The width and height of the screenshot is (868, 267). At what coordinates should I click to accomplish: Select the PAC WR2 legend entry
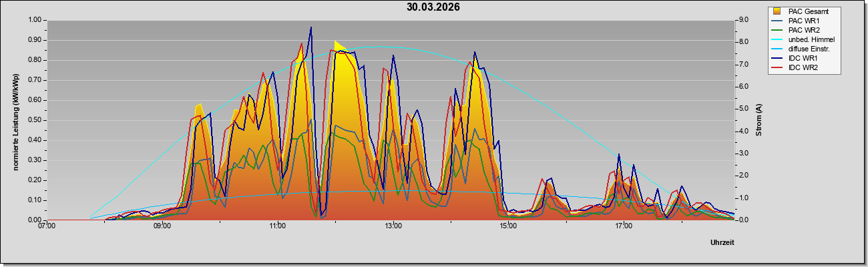coord(803,30)
